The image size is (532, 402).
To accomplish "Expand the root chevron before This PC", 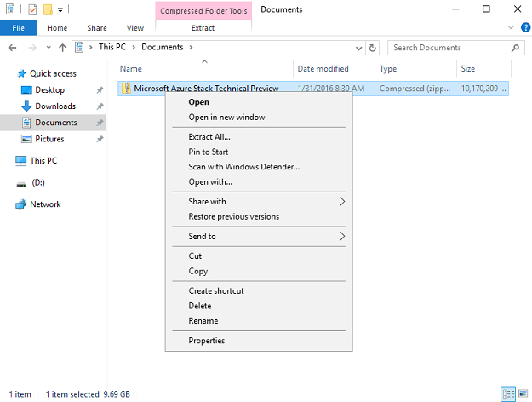I will pyautogui.click(x=90, y=47).
